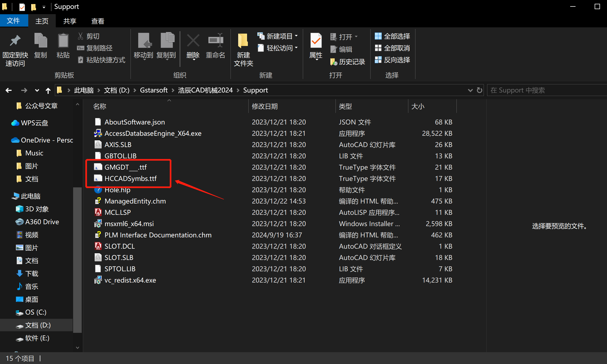Open Properties with the checkmark icon
Image resolution: width=607 pixels, height=364 pixels.
pos(316,41)
